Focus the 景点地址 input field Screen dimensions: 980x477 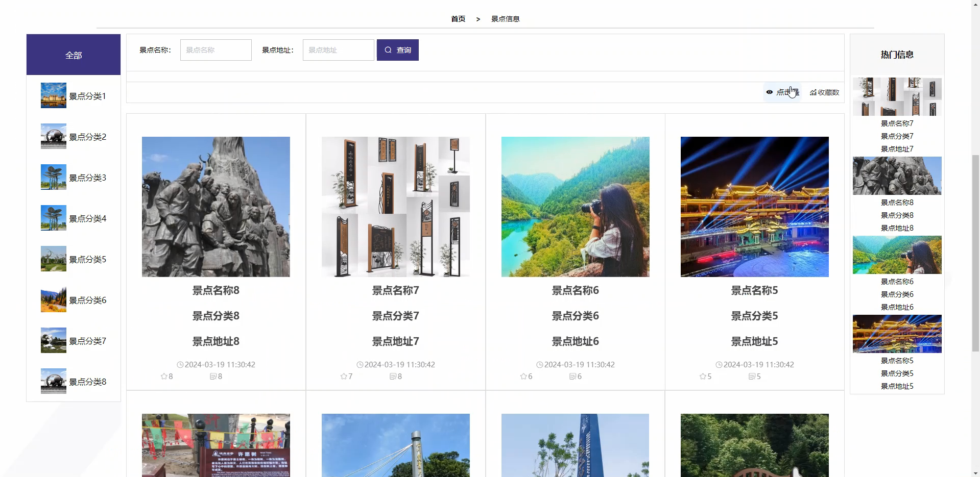(338, 50)
